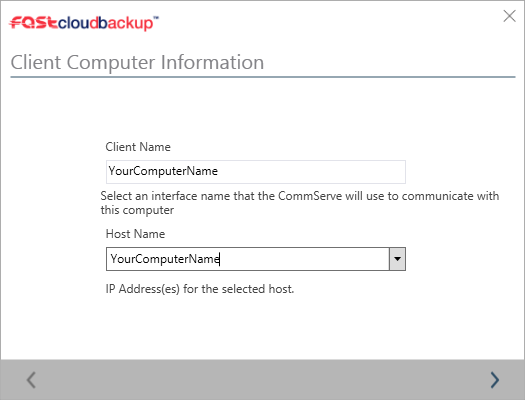Place cursor after YourComputerName in Client Name

click(x=218, y=171)
